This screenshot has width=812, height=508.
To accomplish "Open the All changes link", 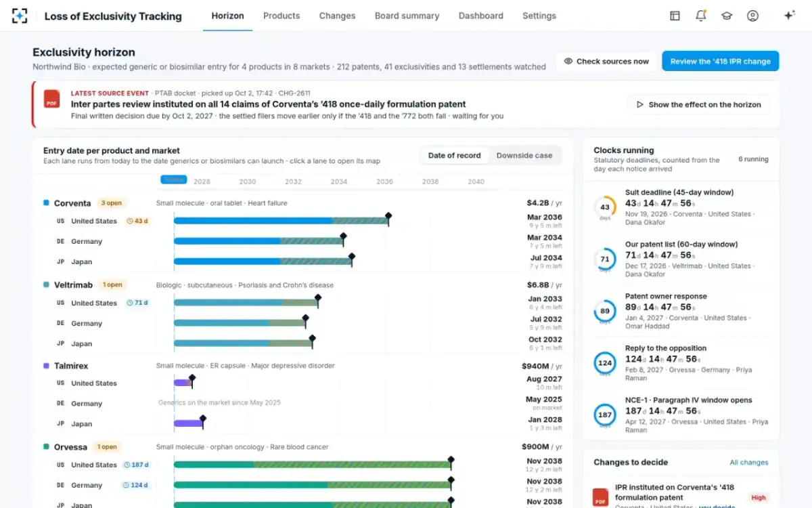I will click(749, 463).
